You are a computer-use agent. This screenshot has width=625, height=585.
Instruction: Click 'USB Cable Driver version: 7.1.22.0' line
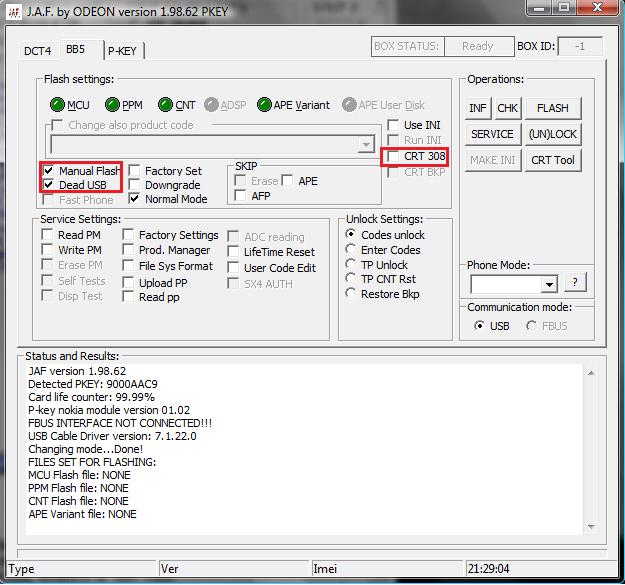pyautogui.click(x=112, y=436)
